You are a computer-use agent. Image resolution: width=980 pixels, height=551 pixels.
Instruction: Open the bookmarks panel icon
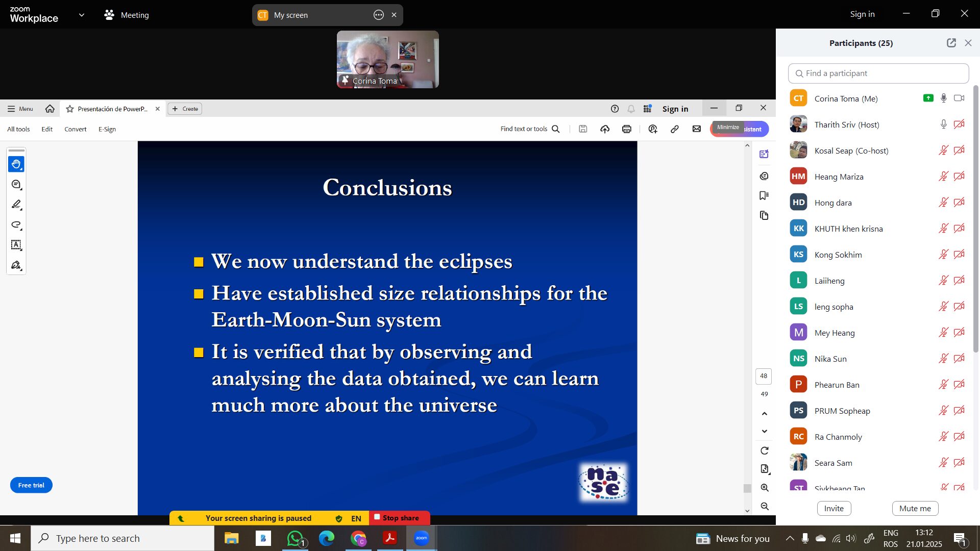[x=764, y=196]
